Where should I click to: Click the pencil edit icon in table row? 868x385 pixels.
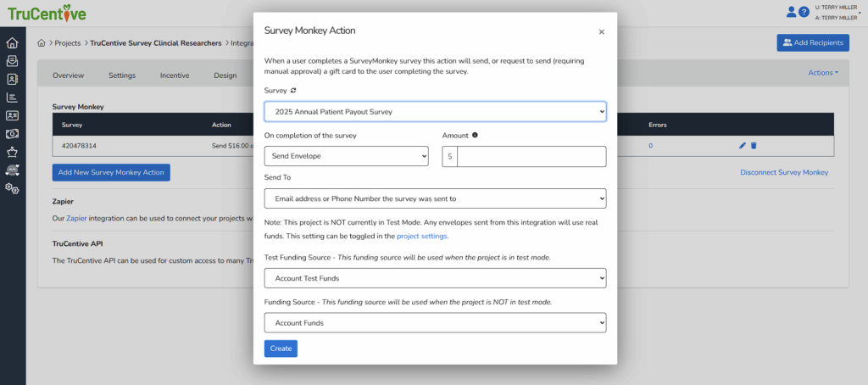743,146
